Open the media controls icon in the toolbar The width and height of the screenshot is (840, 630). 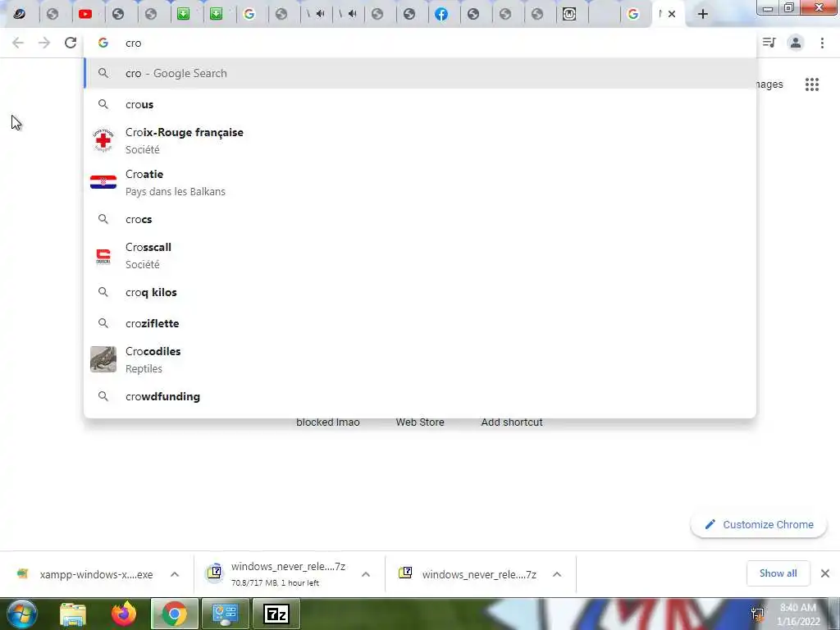[x=769, y=43]
